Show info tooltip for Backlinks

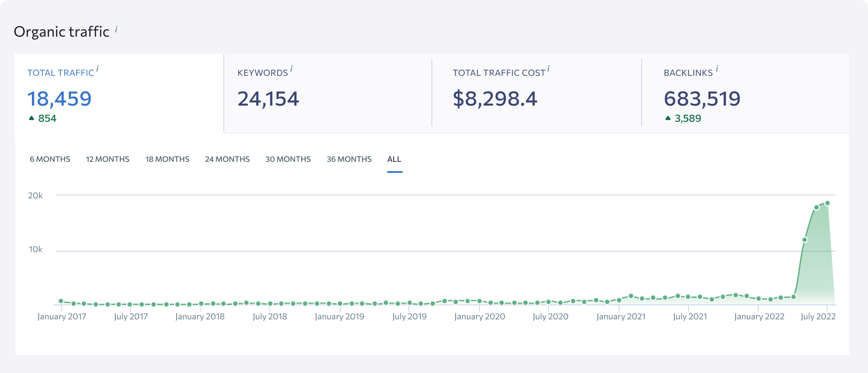717,68
